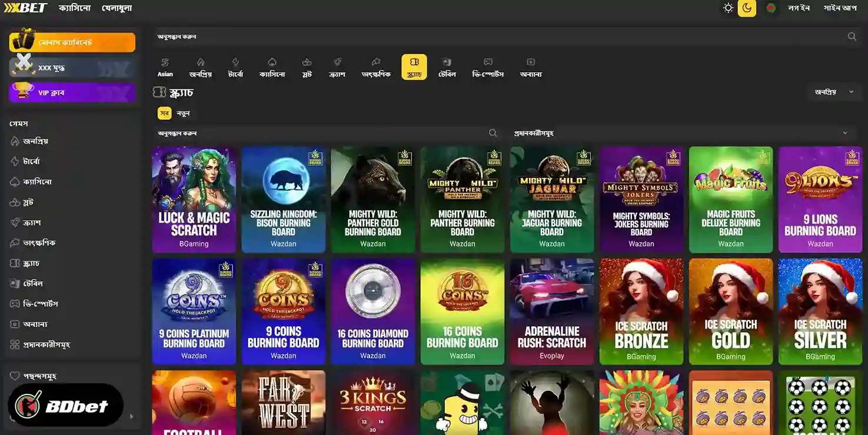Open the VIP ক্লাব banner

72,92
